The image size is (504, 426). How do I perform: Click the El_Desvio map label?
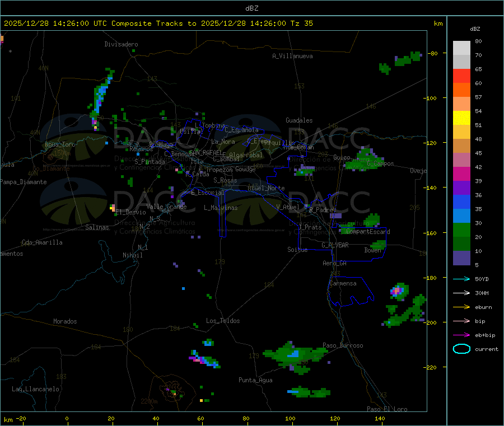(x=131, y=212)
